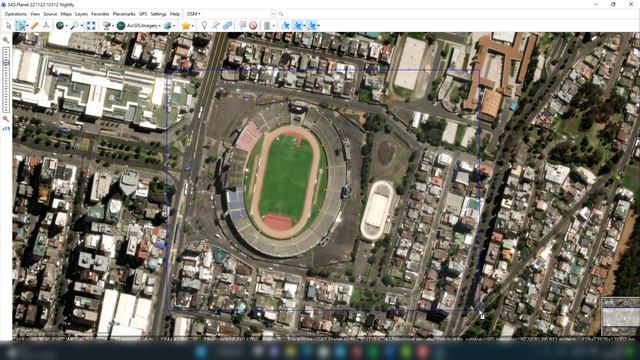Add a new placemark pin
Image resolution: width=640 pixels, height=360 pixels.
pyautogui.click(x=204, y=26)
